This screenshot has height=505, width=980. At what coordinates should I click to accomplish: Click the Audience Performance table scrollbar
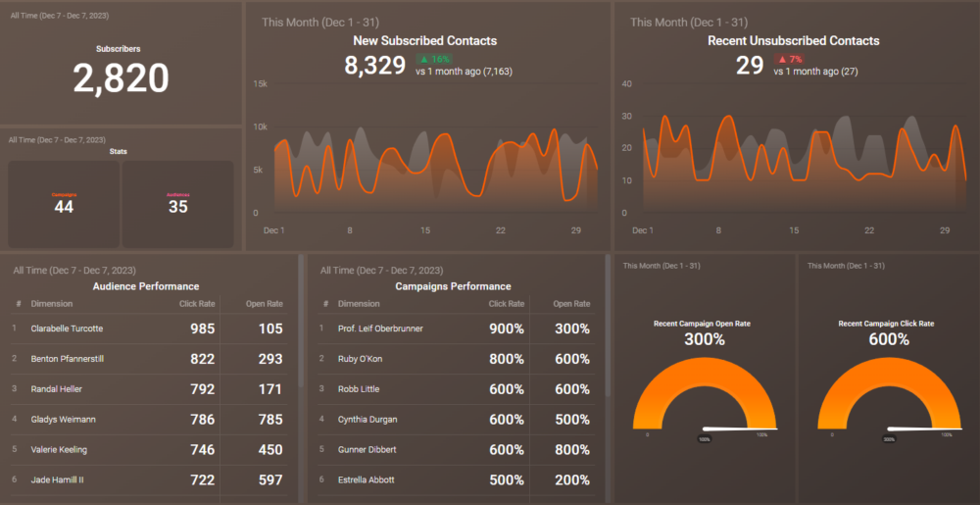(x=301, y=320)
